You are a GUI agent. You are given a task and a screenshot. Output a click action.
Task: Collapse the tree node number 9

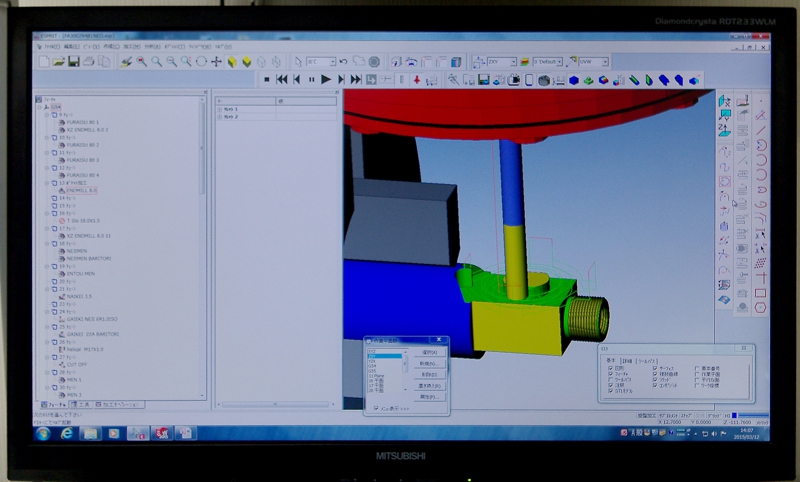pos(47,115)
